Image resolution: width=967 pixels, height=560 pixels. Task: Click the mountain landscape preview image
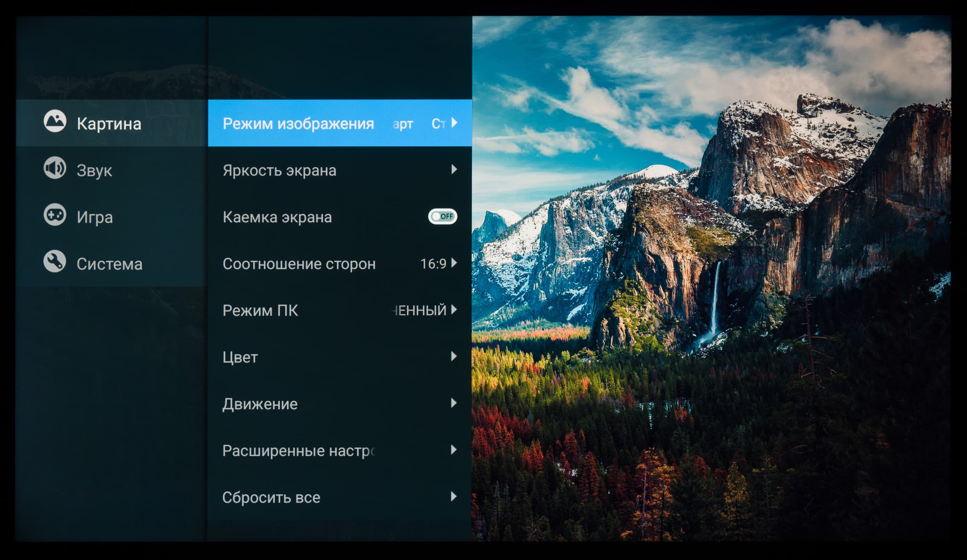(711, 278)
